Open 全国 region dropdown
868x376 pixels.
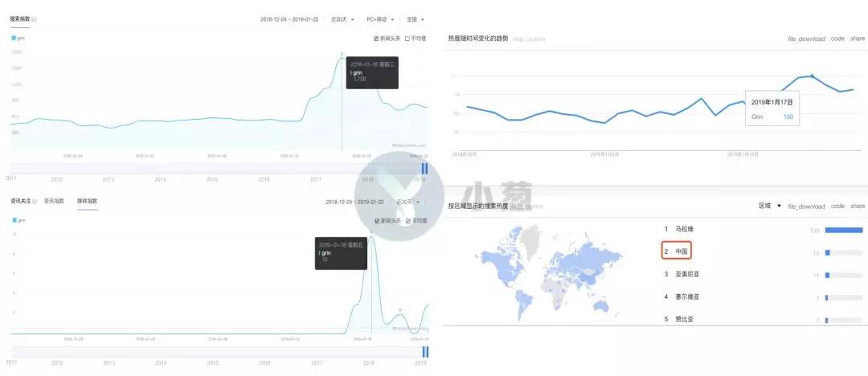(x=416, y=19)
